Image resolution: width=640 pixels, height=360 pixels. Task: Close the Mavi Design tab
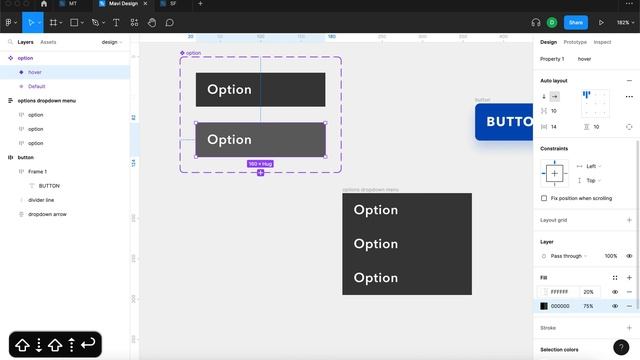click(x=145, y=4)
